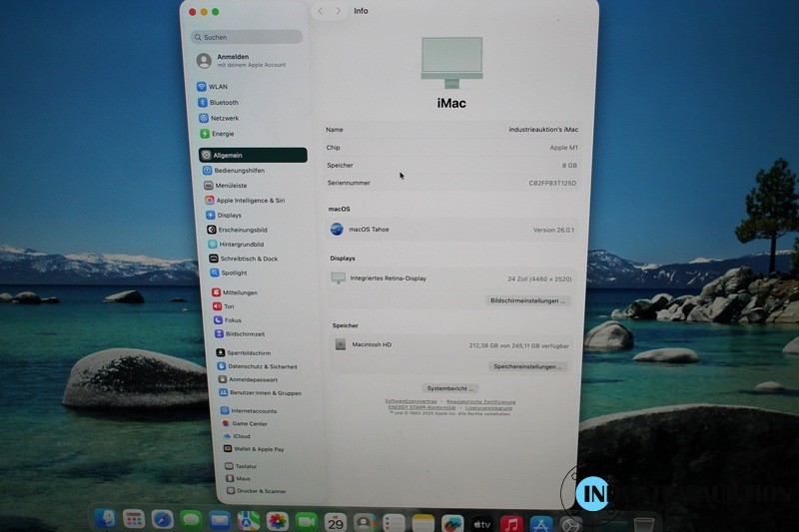Open Apple Intelligence & Siri settings
The width and height of the screenshot is (799, 532).
click(x=250, y=201)
